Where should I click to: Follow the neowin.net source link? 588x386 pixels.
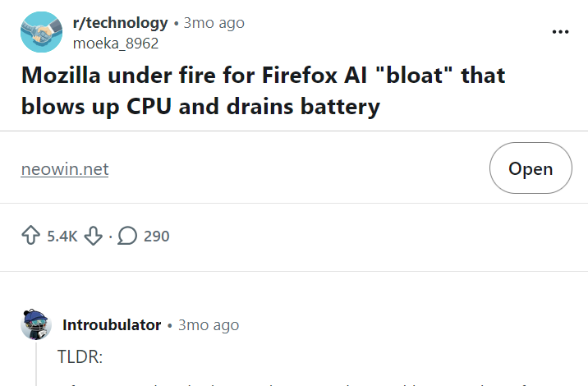click(65, 169)
